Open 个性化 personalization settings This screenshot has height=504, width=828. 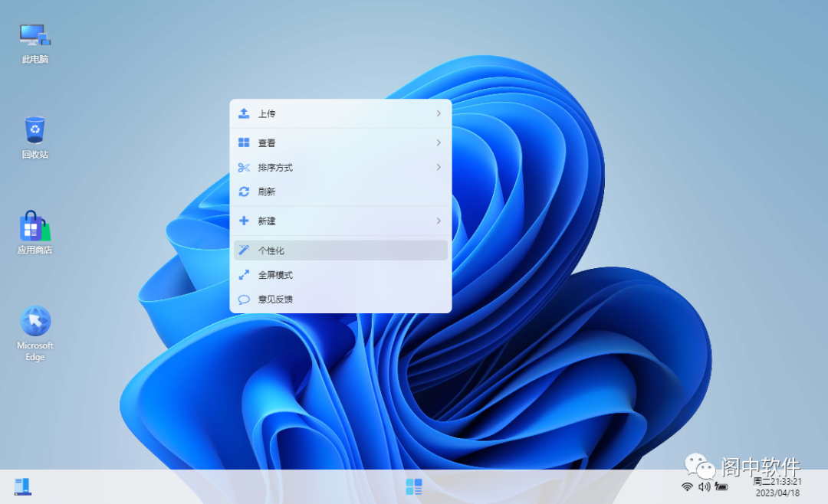(x=340, y=250)
